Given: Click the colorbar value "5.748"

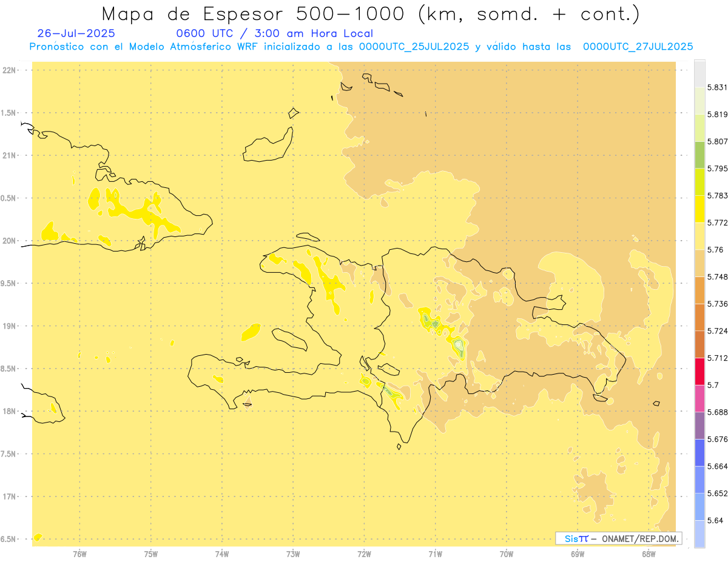Looking at the screenshot, I should pos(718,276).
